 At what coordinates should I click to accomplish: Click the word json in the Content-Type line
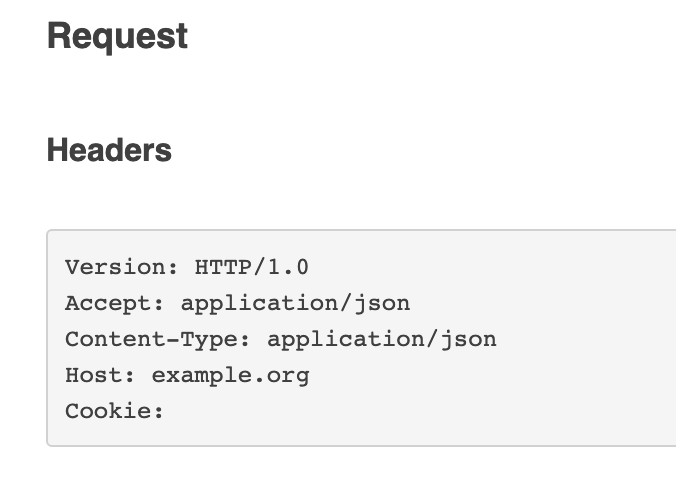point(469,340)
